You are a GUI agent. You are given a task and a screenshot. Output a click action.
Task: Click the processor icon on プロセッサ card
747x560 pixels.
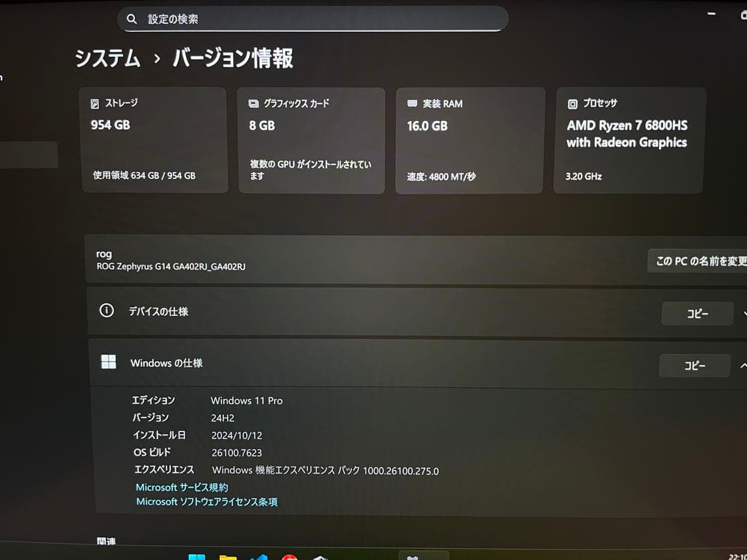571,104
